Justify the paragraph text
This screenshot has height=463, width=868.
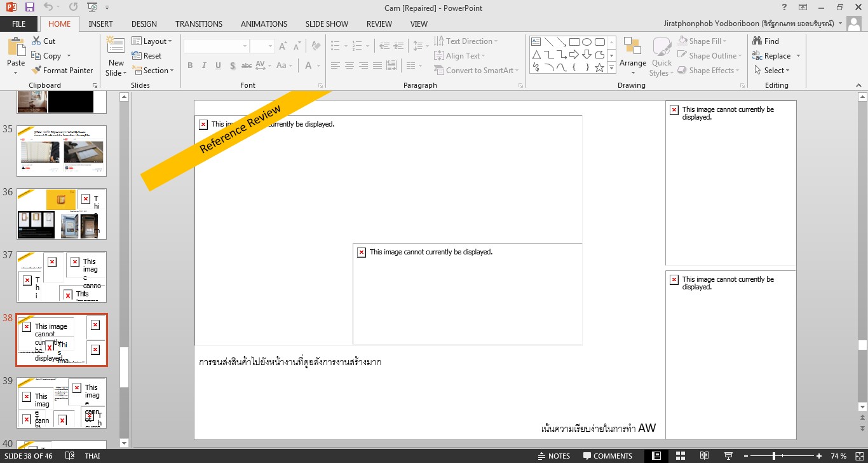tap(378, 66)
